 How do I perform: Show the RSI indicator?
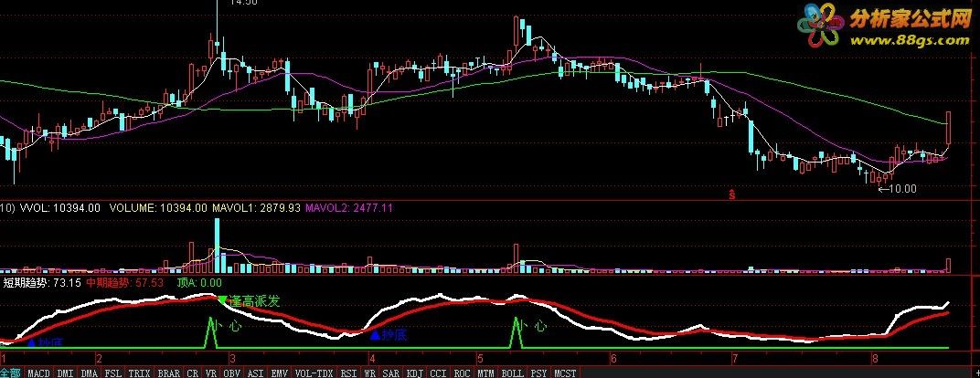[x=348, y=373]
